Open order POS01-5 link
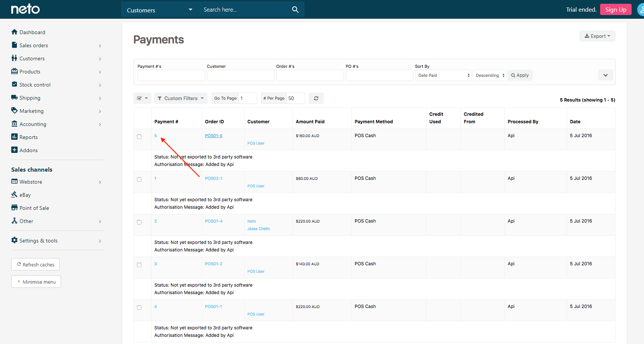Image resolution: width=644 pixels, height=344 pixels. [214, 136]
